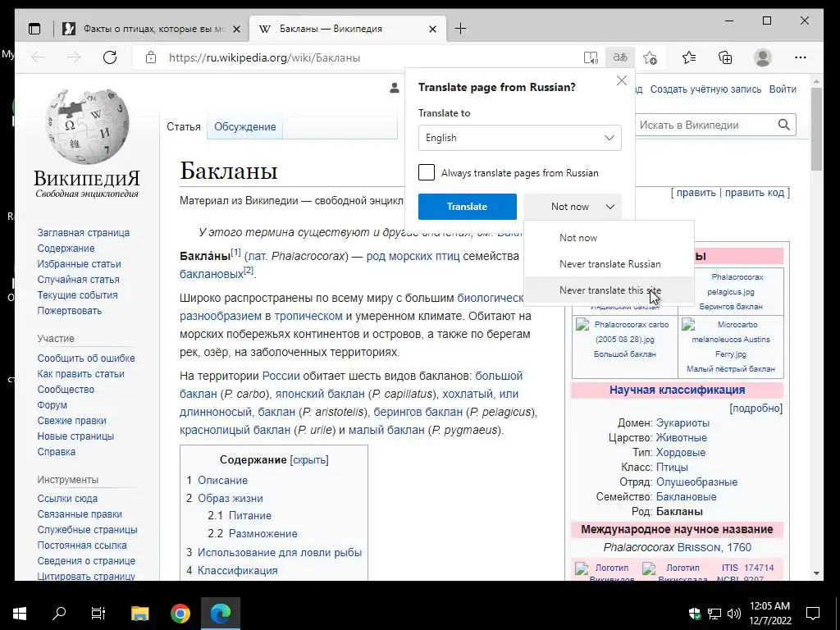Click the page vertical scrollbar thumb
Screen dimensions: 840x630
[816, 129]
